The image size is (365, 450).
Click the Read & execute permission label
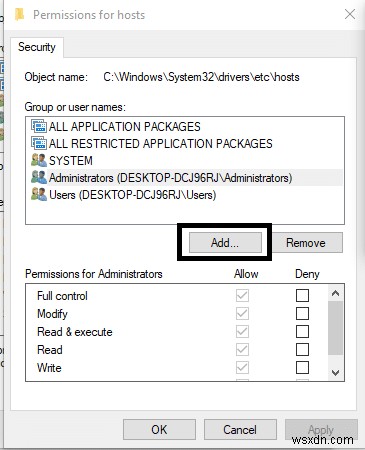click(75, 332)
